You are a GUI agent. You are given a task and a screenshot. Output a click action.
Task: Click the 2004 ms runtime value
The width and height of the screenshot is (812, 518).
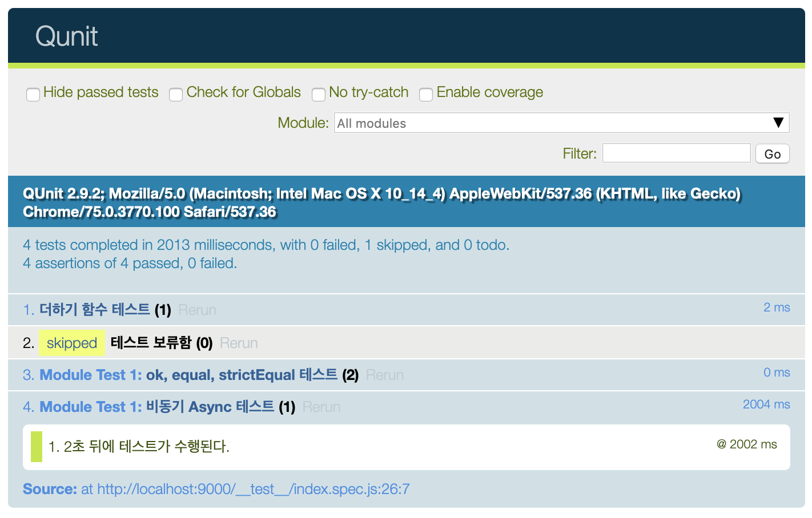[766, 404]
